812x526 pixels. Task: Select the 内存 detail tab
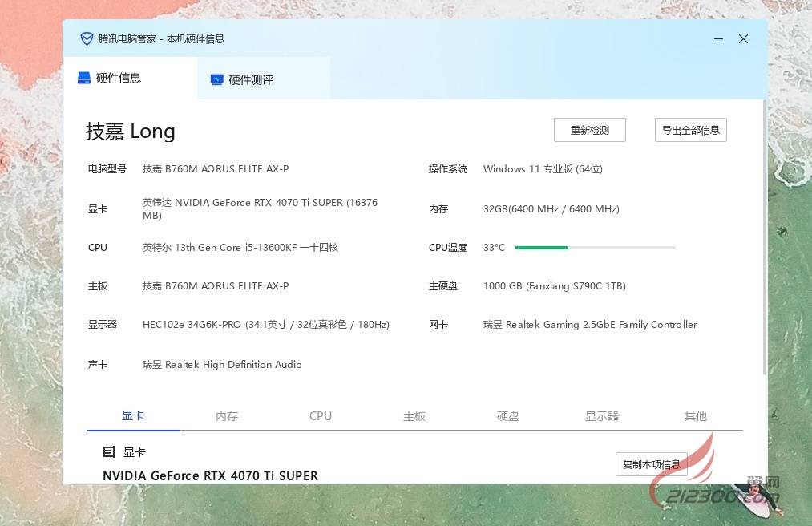[x=227, y=416]
